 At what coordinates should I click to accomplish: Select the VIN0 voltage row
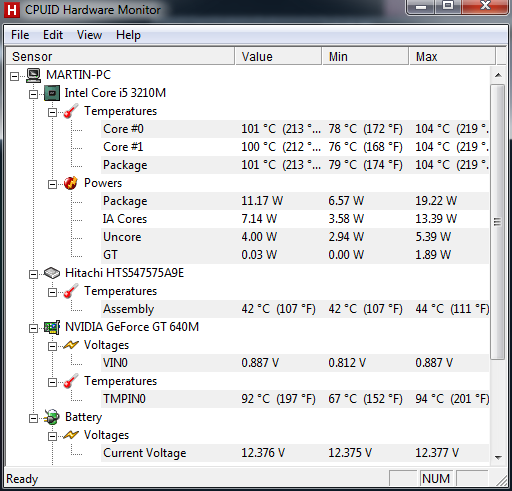point(295,363)
